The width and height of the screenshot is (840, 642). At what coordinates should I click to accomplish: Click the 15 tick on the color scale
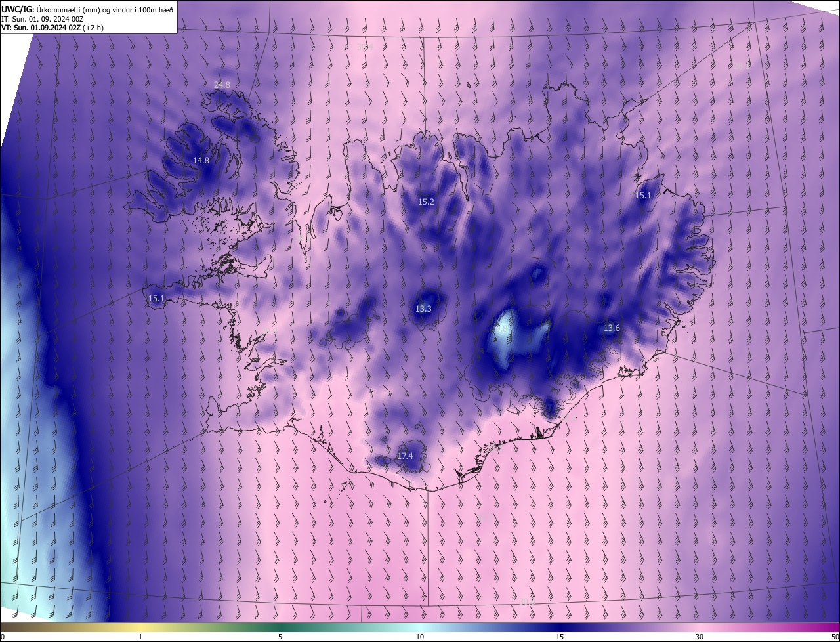[x=560, y=637]
